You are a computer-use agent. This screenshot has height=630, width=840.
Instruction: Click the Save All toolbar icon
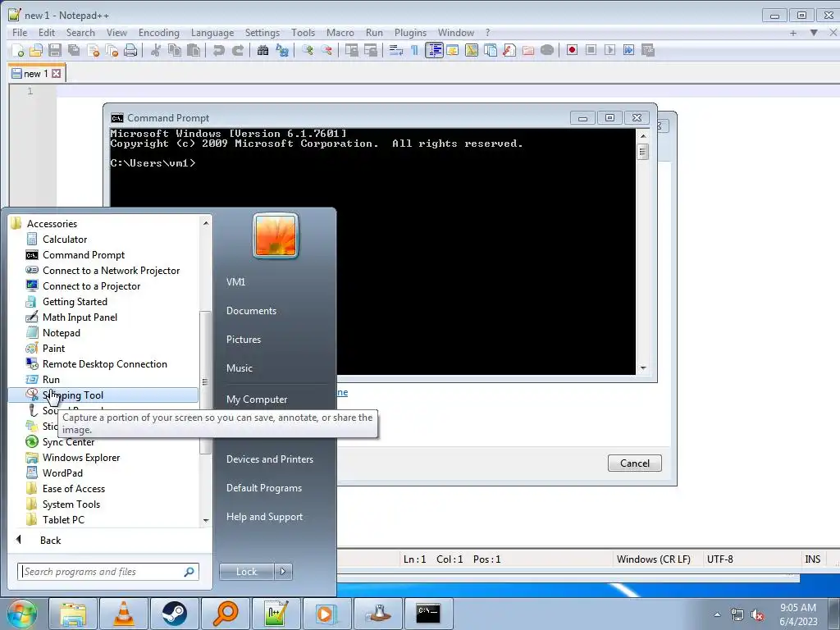pyautogui.click(x=74, y=50)
